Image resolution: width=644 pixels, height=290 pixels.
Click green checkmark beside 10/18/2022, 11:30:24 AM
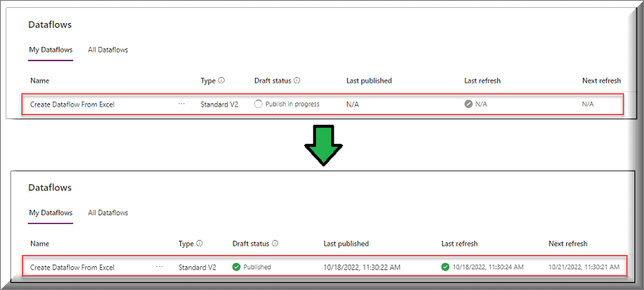pyautogui.click(x=445, y=267)
